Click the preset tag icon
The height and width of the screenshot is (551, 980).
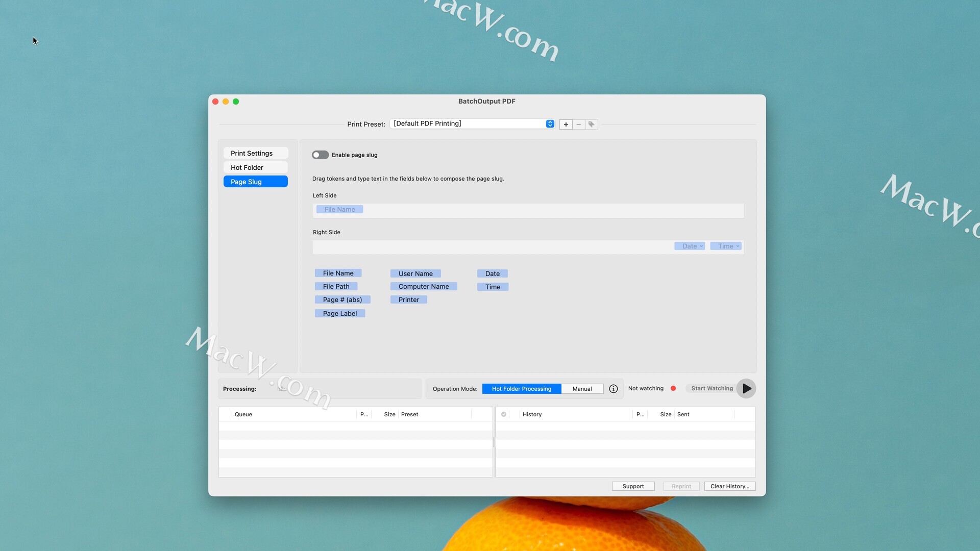click(x=592, y=124)
